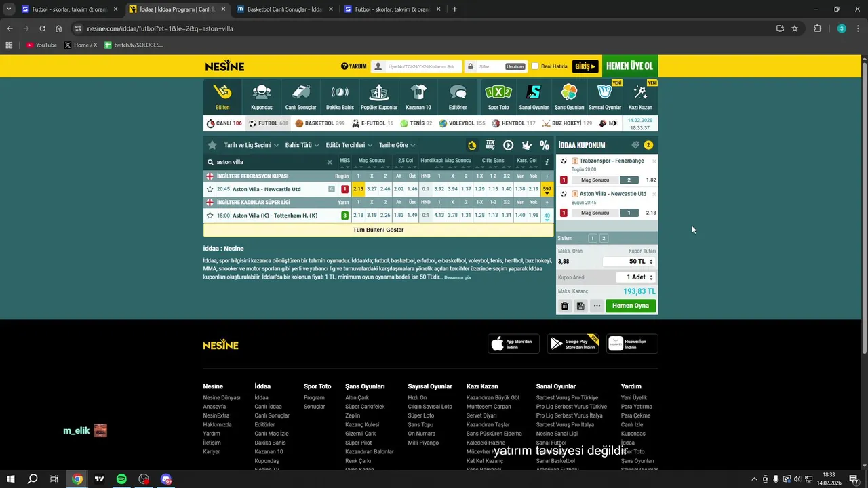Click diamond icon in İddaa Kuponum header
This screenshot has width=868, height=488.
tap(635, 145)
